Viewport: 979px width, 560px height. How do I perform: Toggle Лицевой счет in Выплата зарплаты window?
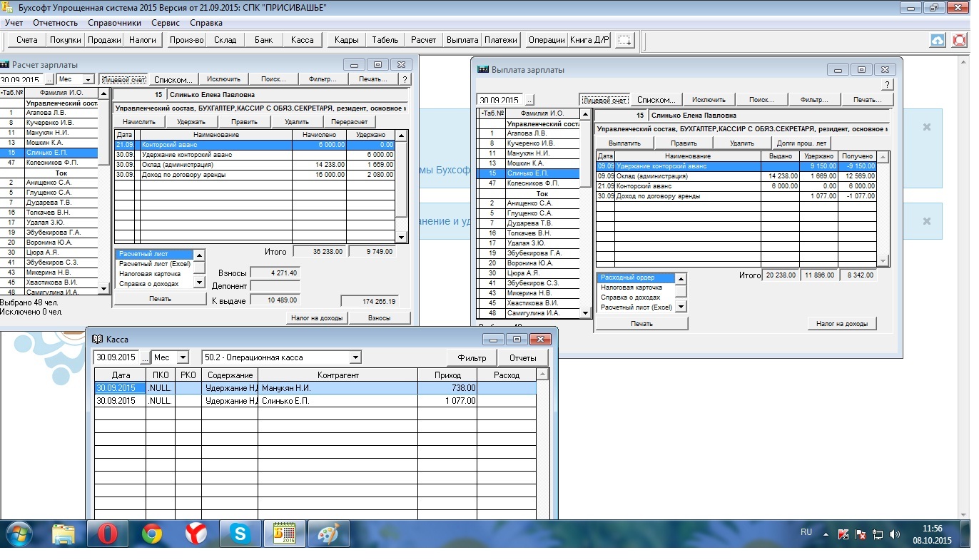(604, 100)
